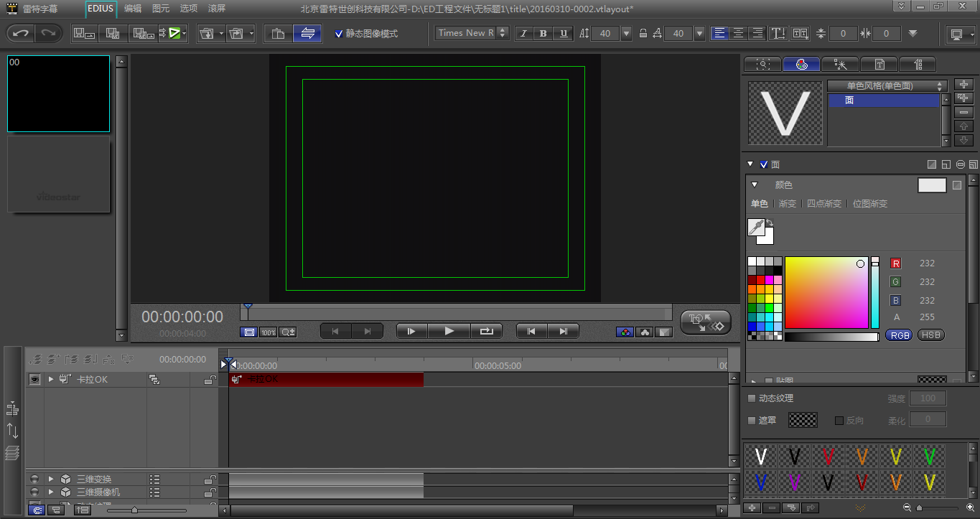Open the monitor output dropdown

click(961, 34)
